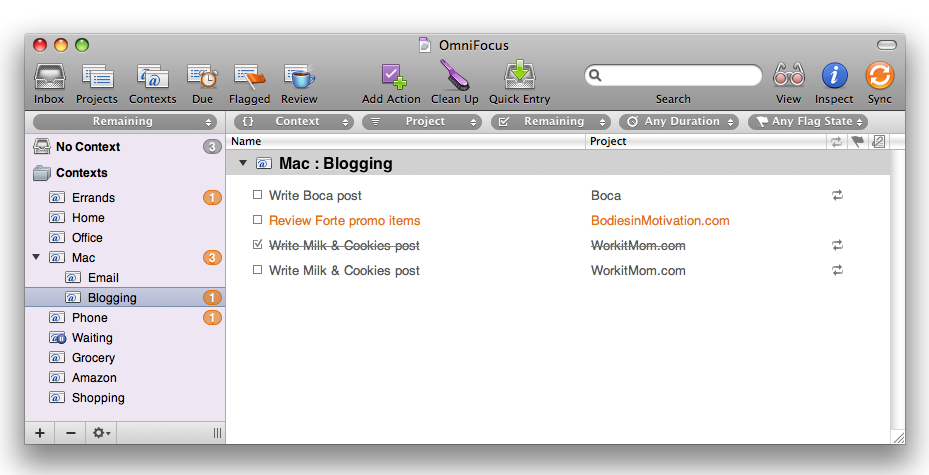
Task: Open View options glasses icon
Action: pyautogui.click(x=789, y=75)
